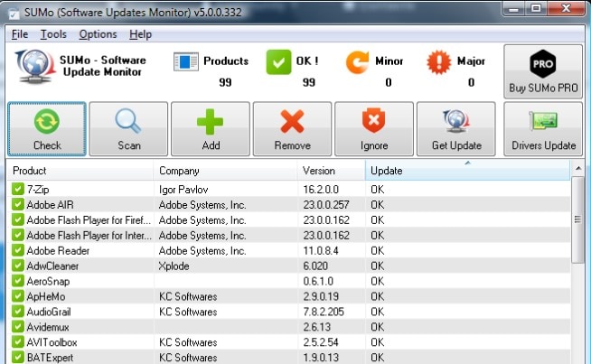Image resolution: width=591 pixels, height=364 pixels.
Task: Click status icon beside Adobe Flash Player for Firef...
Action: (x=18, y=219)
